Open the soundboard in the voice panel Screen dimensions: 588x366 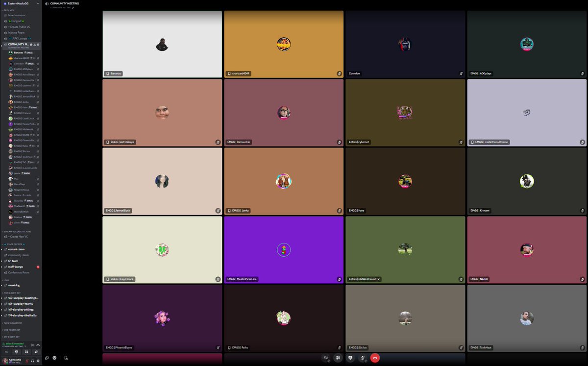point(36,352)
